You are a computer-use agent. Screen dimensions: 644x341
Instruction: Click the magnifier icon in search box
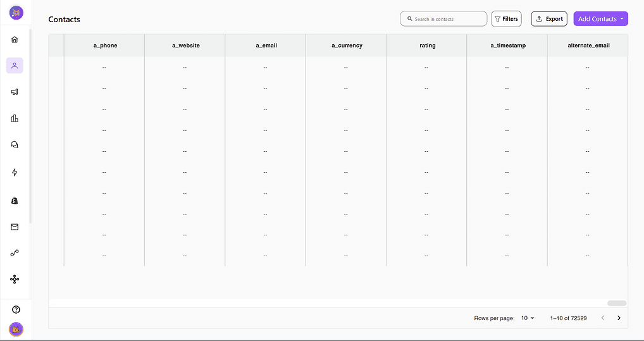pos(409,19)
